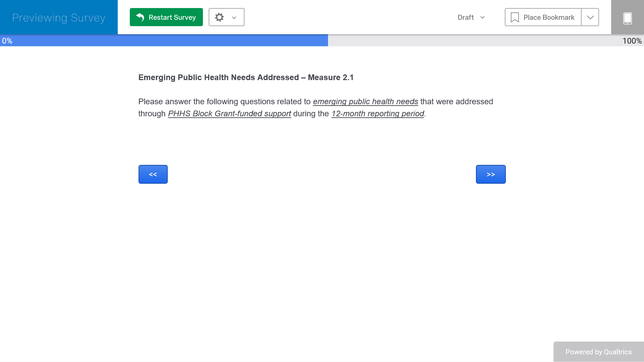
Task: Toggle mobile device preview icon
Action: (627, 18)
